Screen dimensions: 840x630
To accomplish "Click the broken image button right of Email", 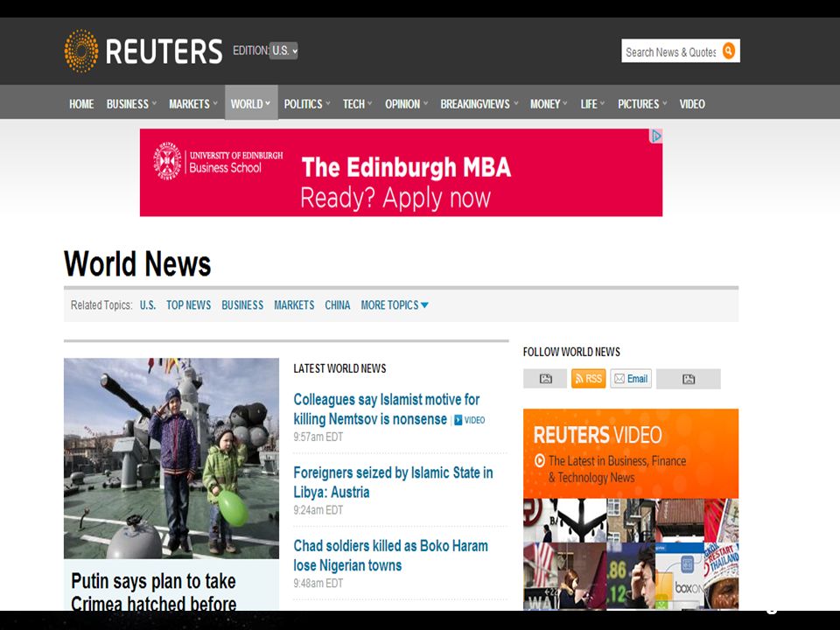I will [x=689, y=379].
